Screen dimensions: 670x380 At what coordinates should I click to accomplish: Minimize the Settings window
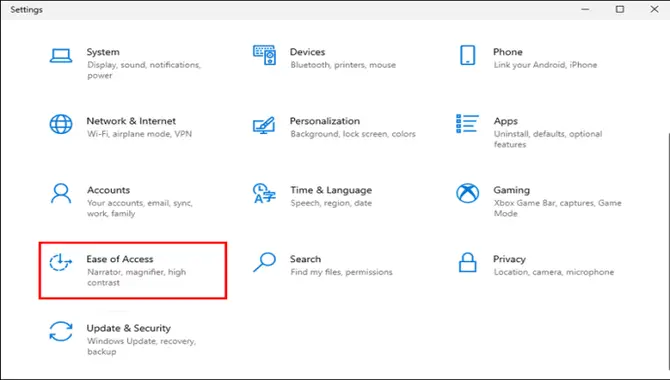pyautogui.click(x=585, y=9)
